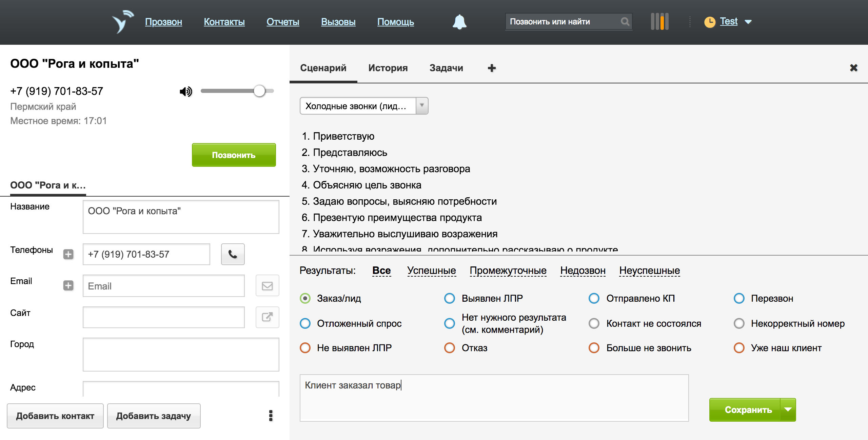Select the Перезвон result

739,298
